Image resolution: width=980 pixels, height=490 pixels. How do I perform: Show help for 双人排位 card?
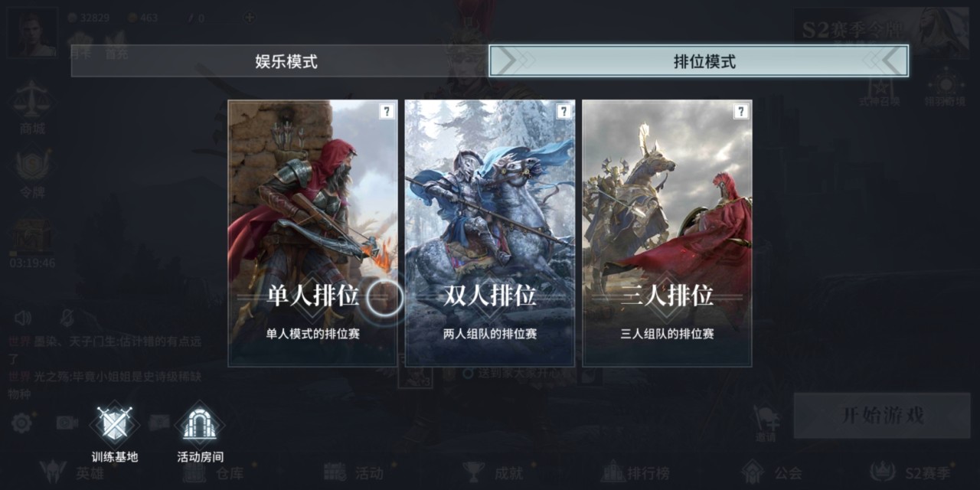point(564,112)
